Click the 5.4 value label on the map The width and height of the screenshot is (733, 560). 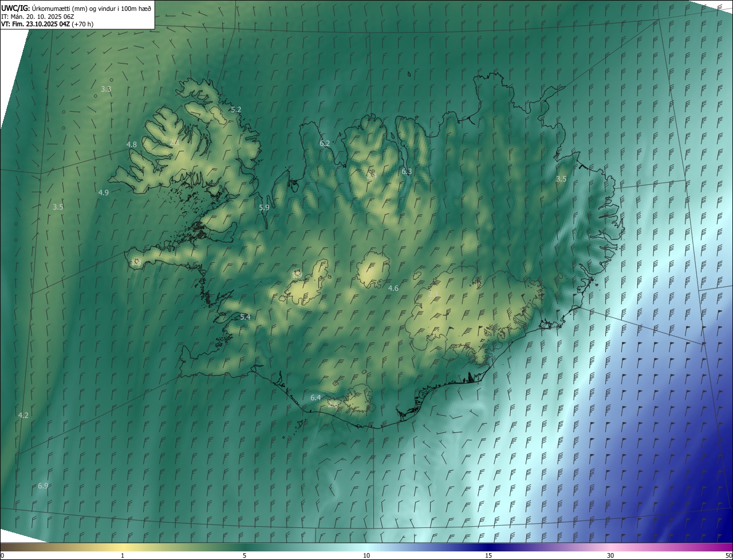245,317
